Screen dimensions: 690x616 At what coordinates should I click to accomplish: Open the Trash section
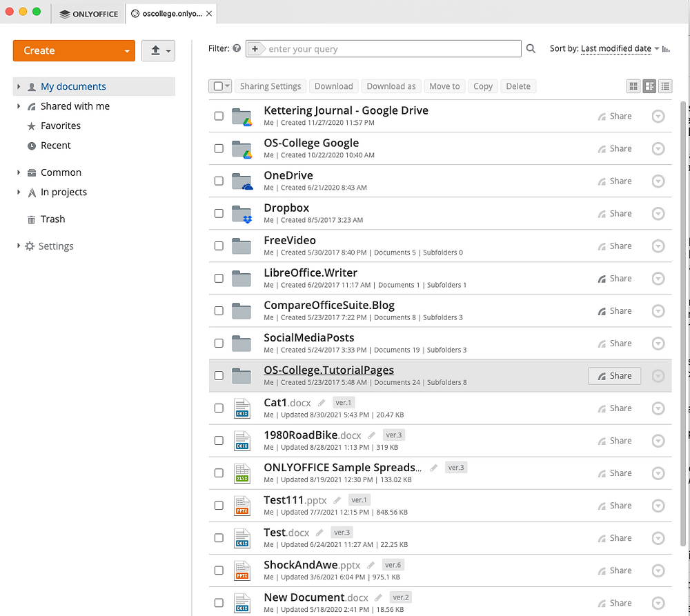pos(52,219)
